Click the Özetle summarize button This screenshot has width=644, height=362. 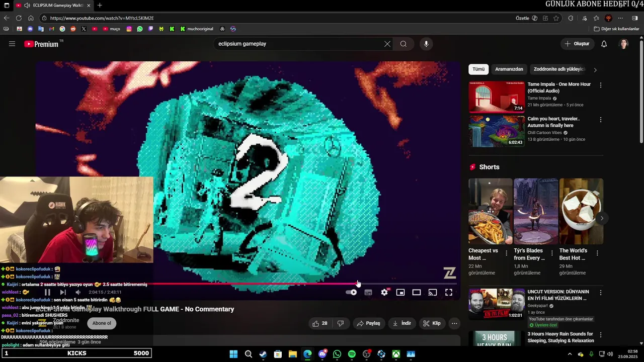tap(527, 18)
